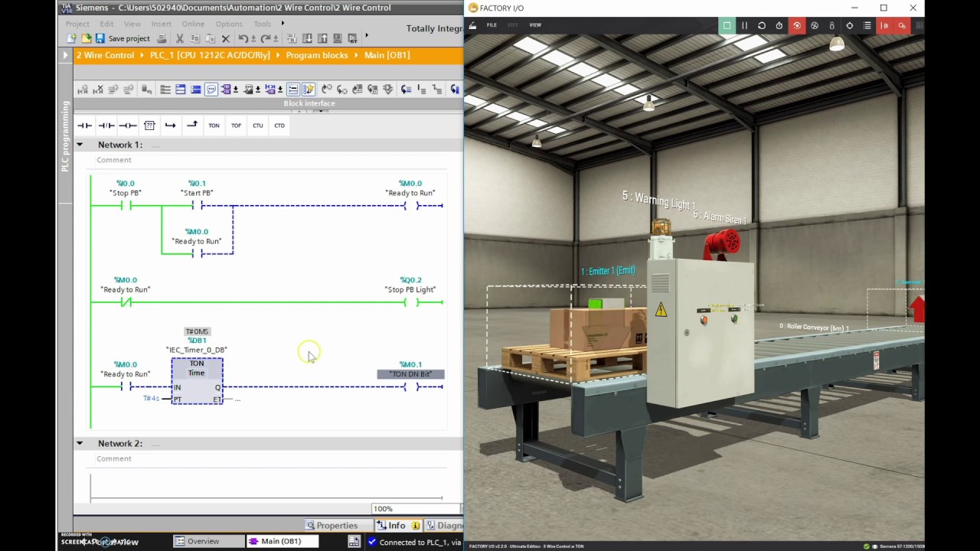
Task: Expand more TIA menu items arrow
Action: [283, 24]
